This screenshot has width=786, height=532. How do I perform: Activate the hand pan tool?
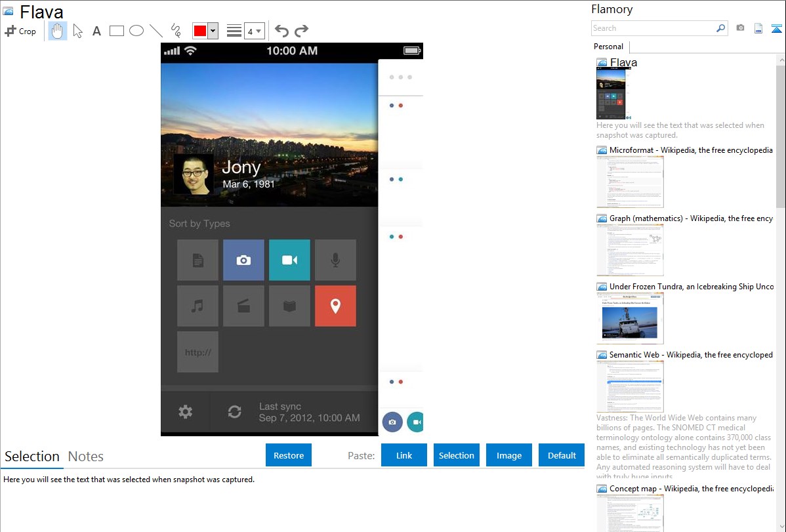(x=58, y=31)
